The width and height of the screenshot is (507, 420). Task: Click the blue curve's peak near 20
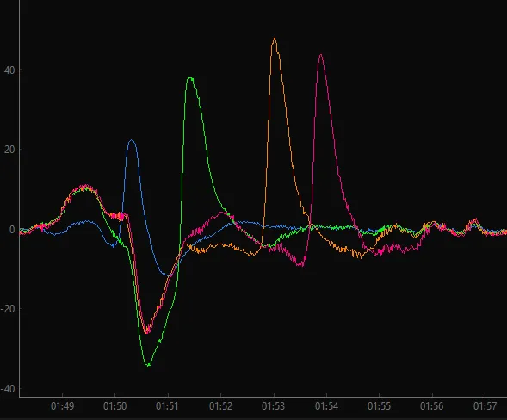tap(132, 140)
